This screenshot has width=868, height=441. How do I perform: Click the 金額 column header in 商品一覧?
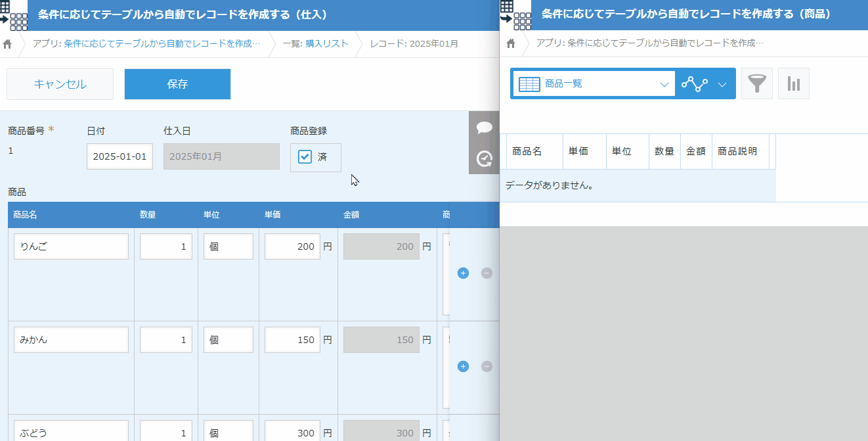(x=696, y=151)
